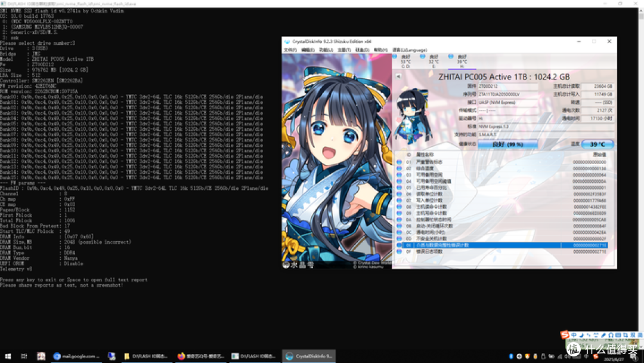
Task: Click the firmware field showing ZT00D212
Action: tap(507, 87)
